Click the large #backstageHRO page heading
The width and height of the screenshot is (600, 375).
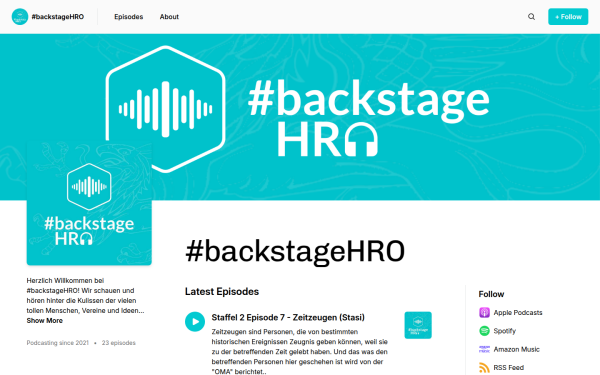(x=295, y=252)
